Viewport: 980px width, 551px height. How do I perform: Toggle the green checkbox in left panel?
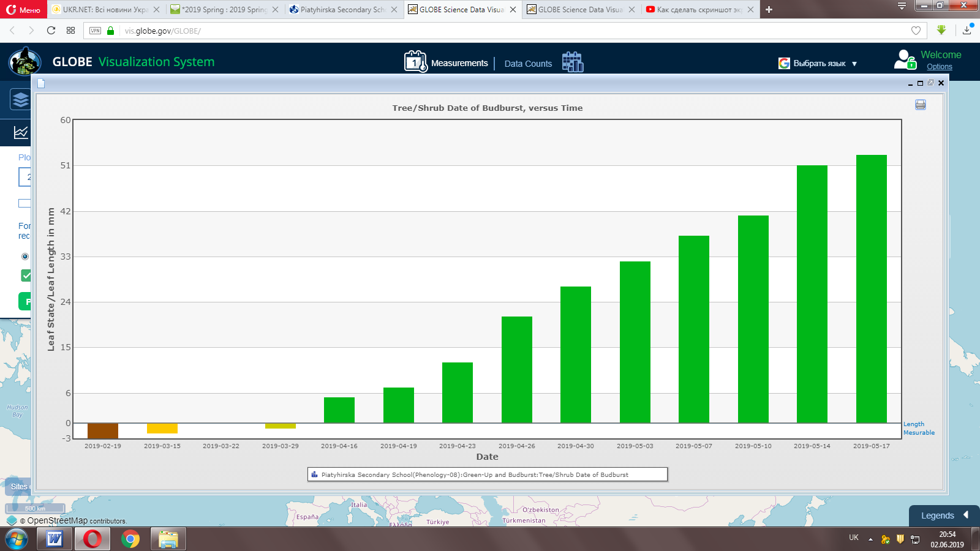[26, 275]
